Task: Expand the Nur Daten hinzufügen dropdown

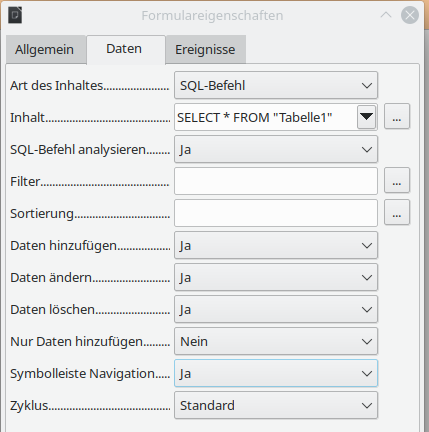Action: tap(276, 341)
